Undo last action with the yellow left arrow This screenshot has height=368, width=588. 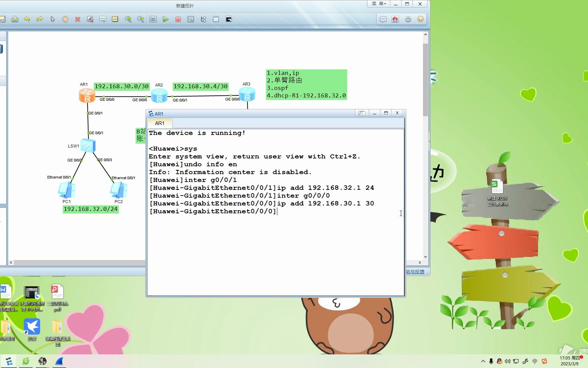point(27,19)
